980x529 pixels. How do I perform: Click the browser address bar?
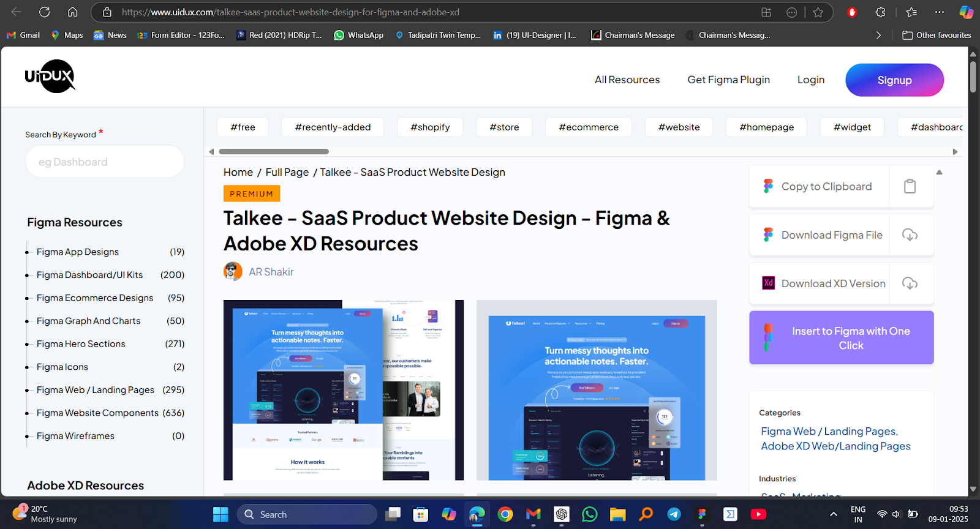pos(441,12)
